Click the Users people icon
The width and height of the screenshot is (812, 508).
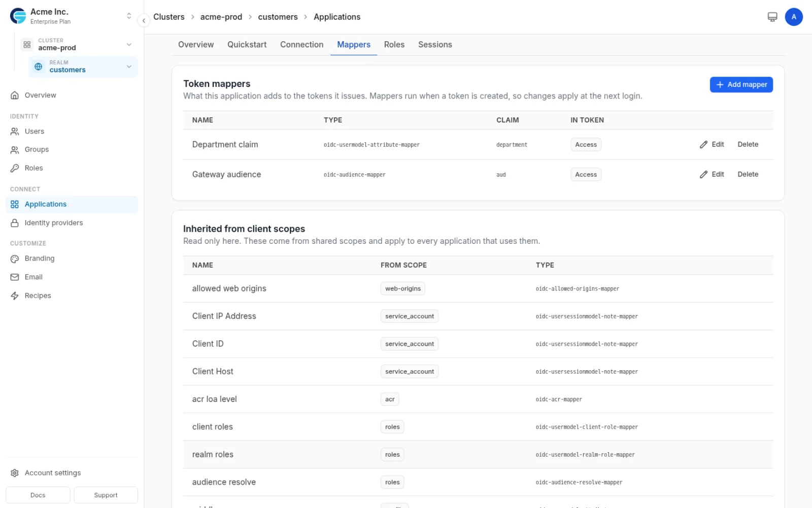coord(15,132)
